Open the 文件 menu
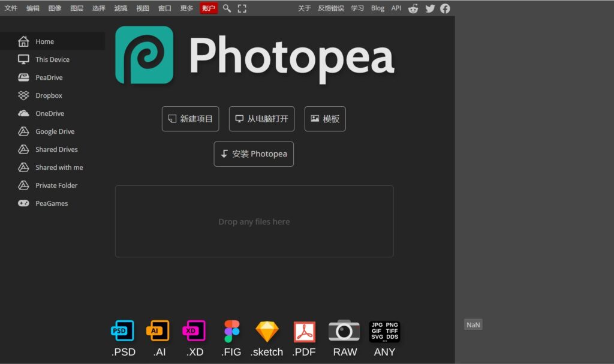Screen dimensions: 614x364 pyautogui.click(x=10, y=8)
